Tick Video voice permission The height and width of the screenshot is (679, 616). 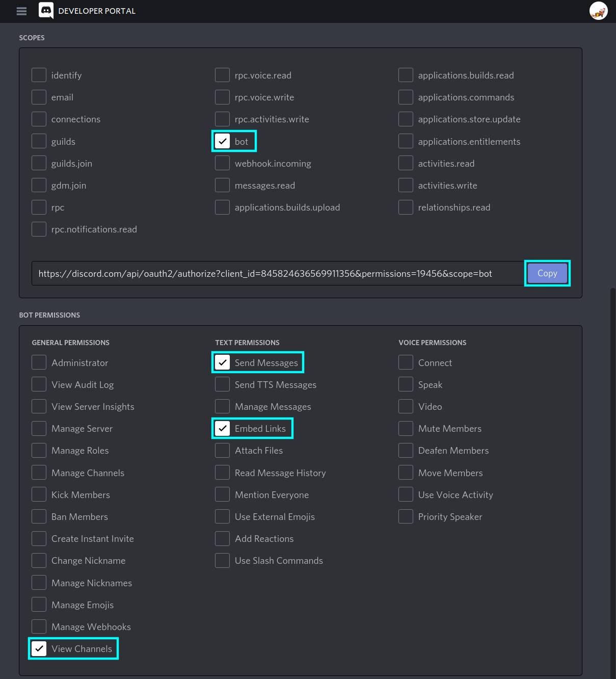click(406, 406)
